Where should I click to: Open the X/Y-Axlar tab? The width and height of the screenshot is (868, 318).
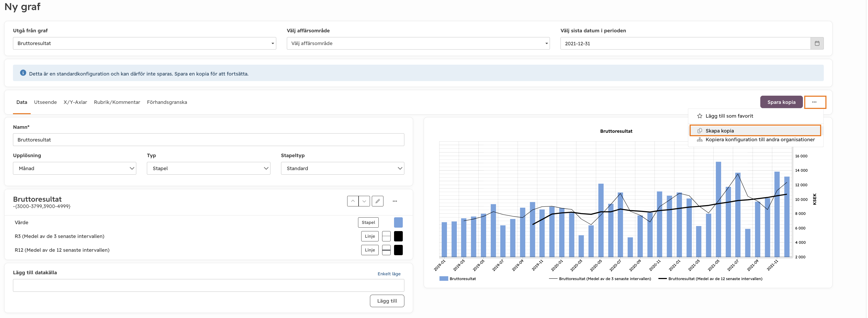[x=75, y=102]
